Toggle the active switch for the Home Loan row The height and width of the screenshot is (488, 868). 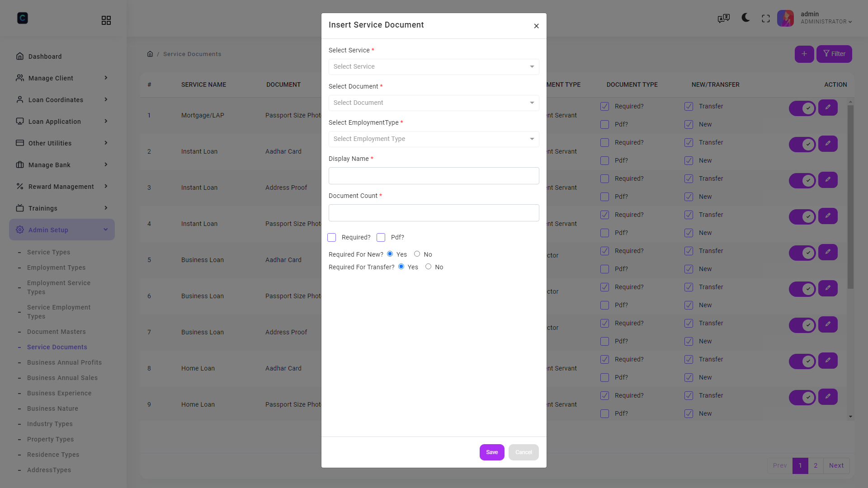coord(802,361)
